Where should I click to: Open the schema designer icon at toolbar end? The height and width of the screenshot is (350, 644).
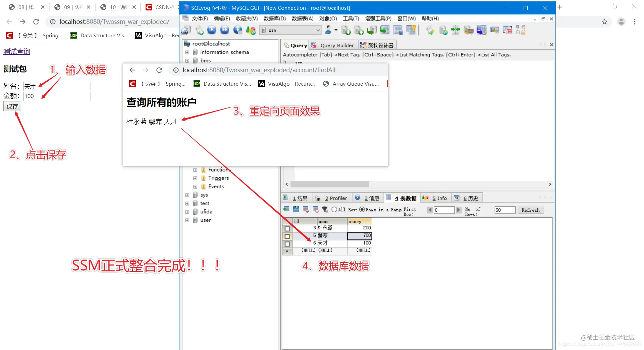pos(521,30)
